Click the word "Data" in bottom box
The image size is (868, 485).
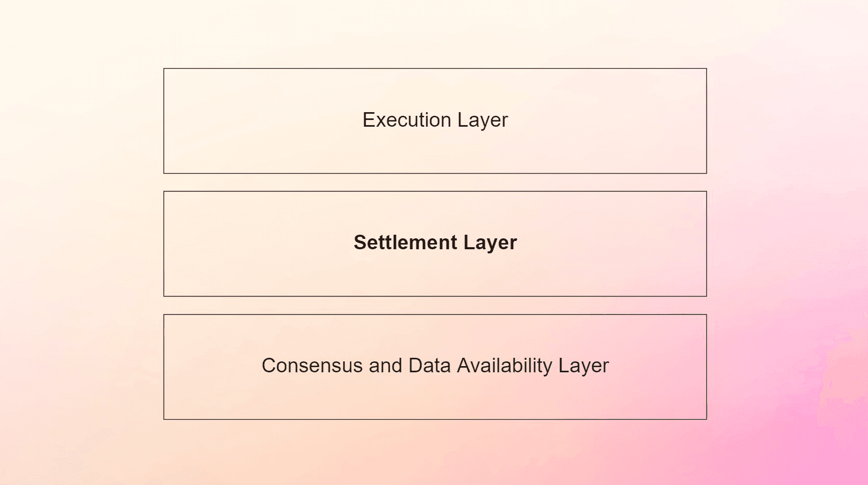pyautogui.click(x=430, y=366)
